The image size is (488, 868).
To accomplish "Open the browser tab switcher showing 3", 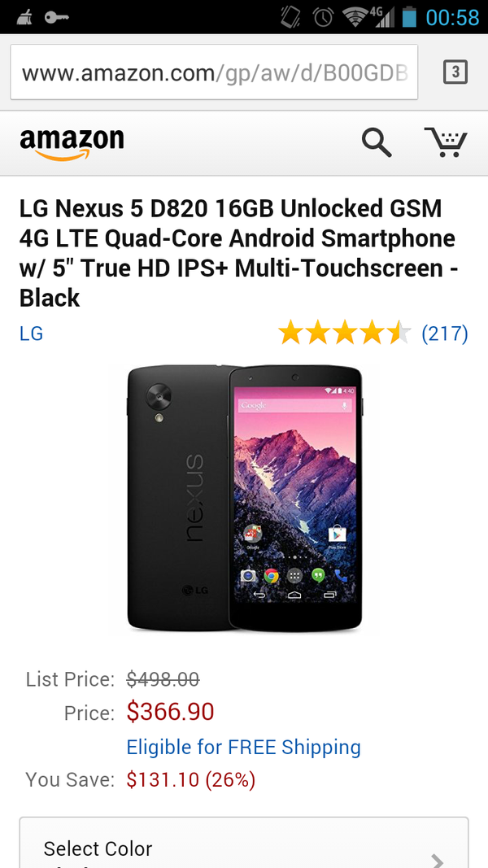I will [x=455, y=72].
